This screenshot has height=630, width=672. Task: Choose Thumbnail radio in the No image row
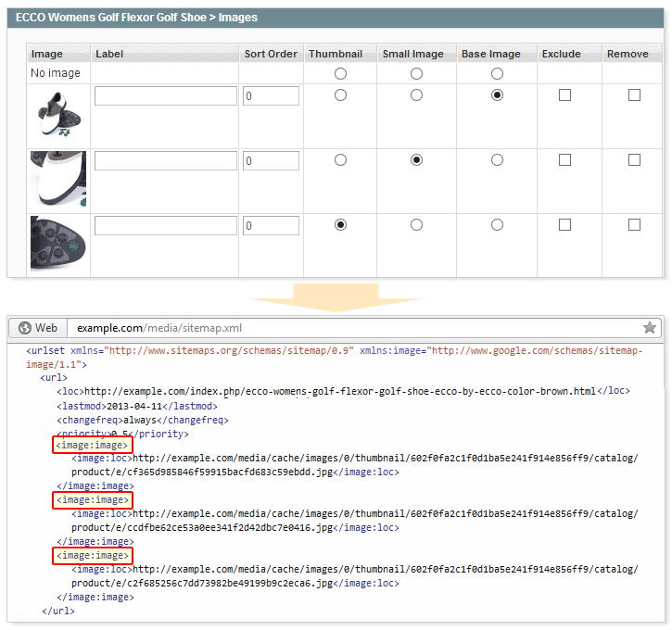tap(340, 73)
